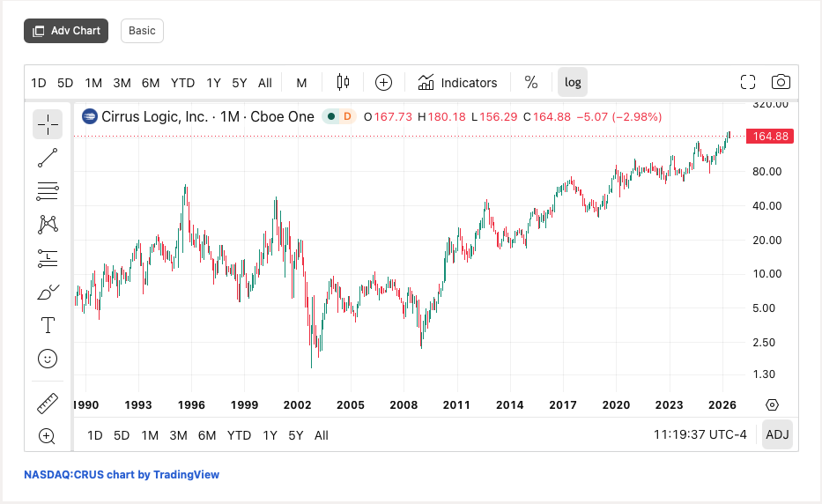Image resolution: width=822 pixels, height=504 pixels.
Task: Click the red 164.88 price label
Action: 770,137
